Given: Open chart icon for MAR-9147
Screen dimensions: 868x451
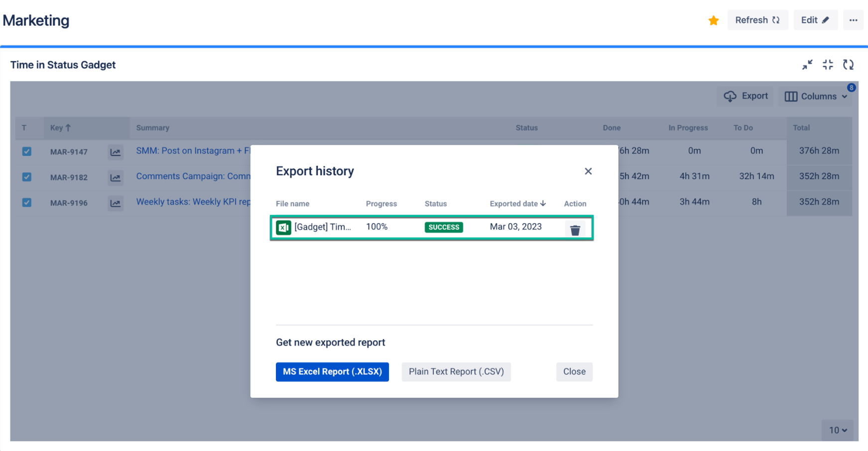Looking at the screenshot, I should click(116, 152).
